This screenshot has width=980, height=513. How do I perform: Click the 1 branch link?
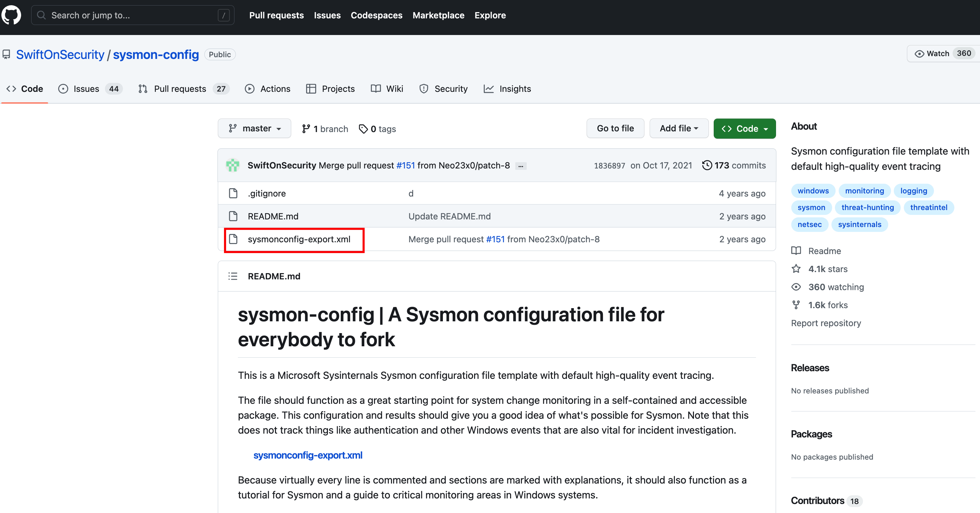pyautogui.click(x=325, y=129)
